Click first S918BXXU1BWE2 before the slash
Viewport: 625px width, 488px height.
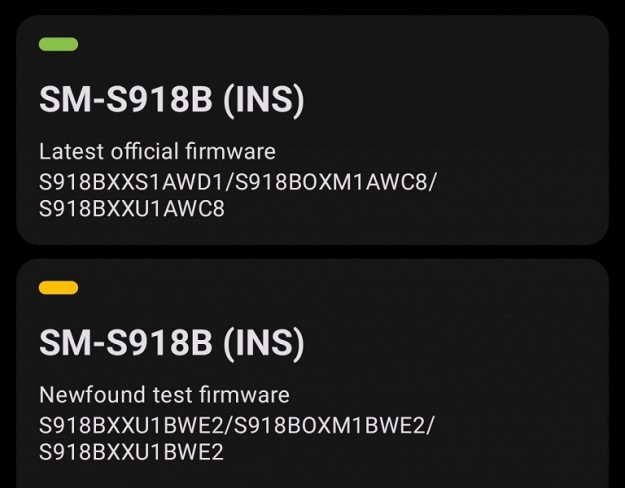pyautogui.click(x=133, y=425)
